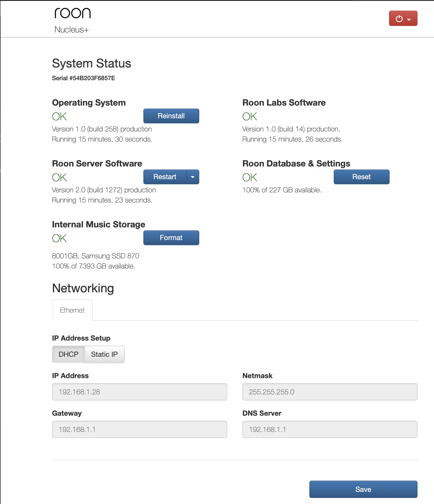Switch to the Ethernet tab
This screenshot has width=434, height=504.
click(x=72, y=310)
